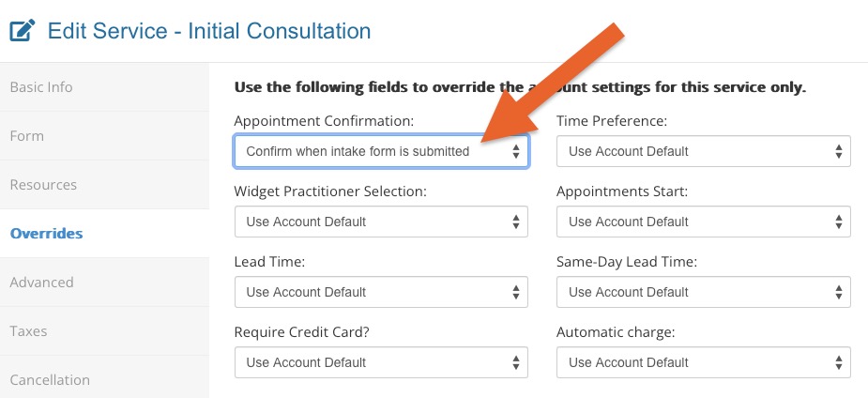Expand the Widget Practitioner Selection dropdown
Screen dimensions: 868x398
(x=381, y=222)
